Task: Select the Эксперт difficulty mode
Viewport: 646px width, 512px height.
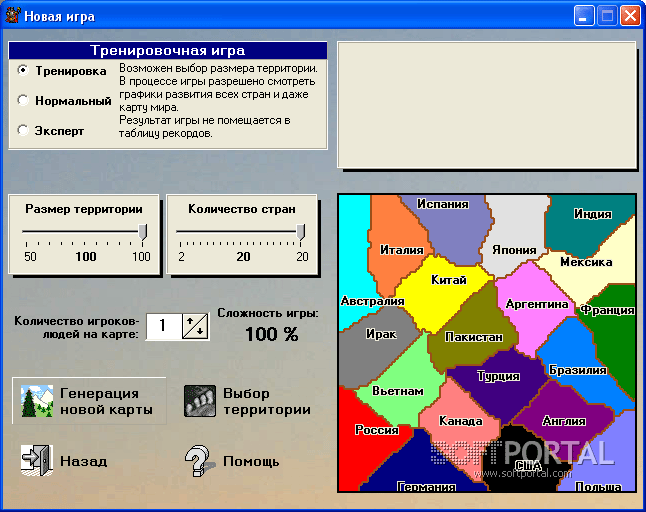Action: 23,131
